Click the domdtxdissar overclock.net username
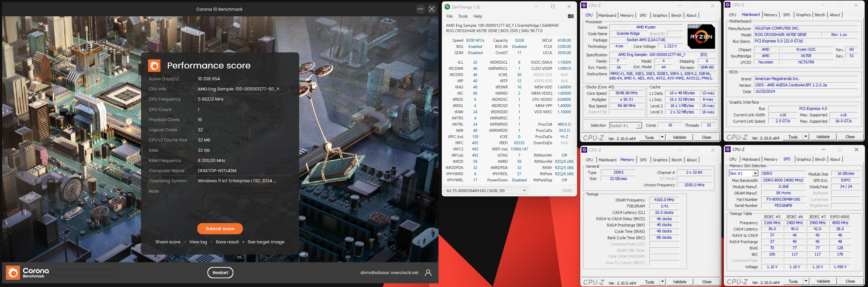 [x=389, y=273]
